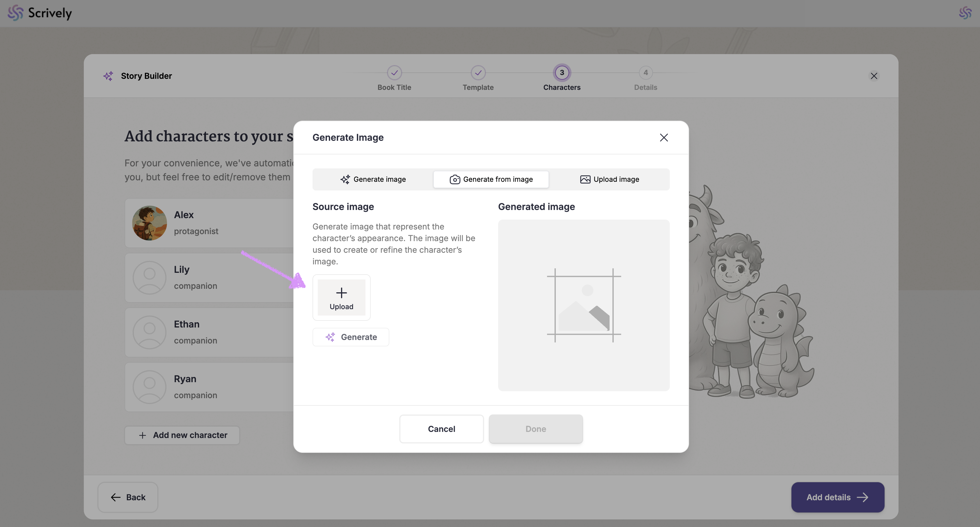Open the Upload image tab
Image resolution: width=980 pixels, height=527 pixels.
pos(609,179)
